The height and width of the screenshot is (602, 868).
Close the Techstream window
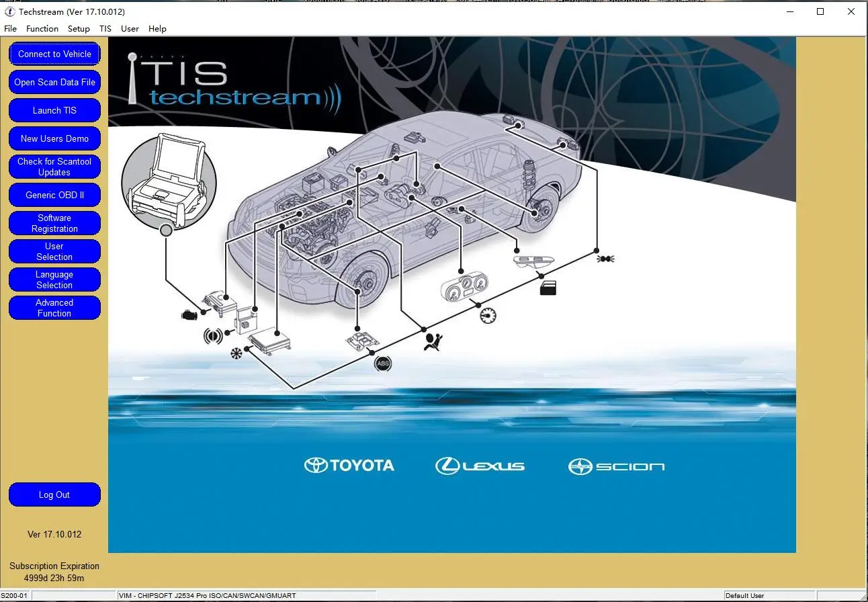[x=851, y=11]
